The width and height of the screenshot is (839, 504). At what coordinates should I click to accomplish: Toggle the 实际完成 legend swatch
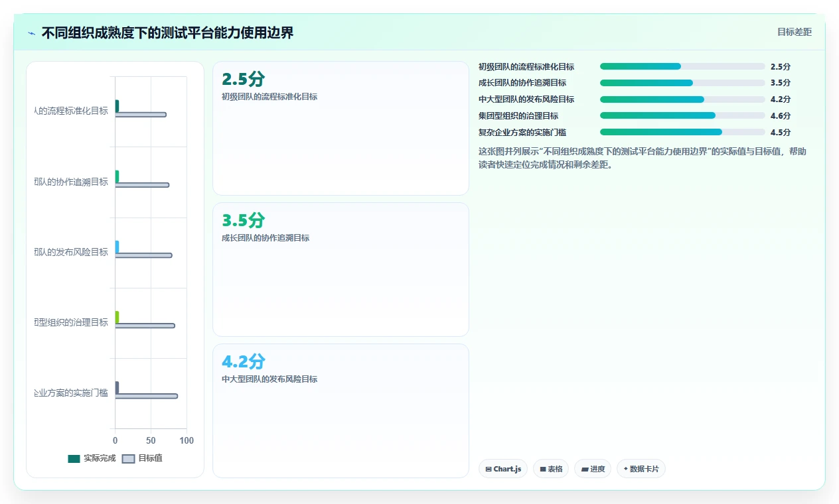(x=74, y=458)
